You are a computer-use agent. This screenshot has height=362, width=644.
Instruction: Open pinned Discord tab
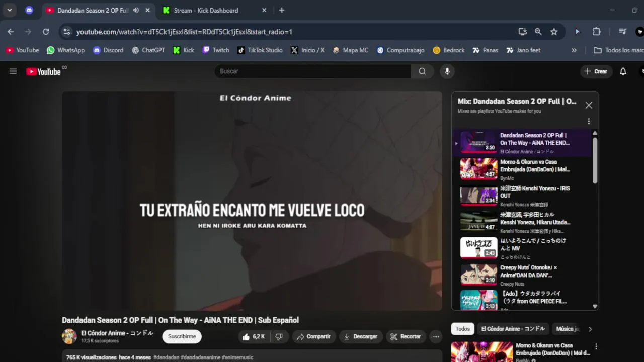coord(29,10)
